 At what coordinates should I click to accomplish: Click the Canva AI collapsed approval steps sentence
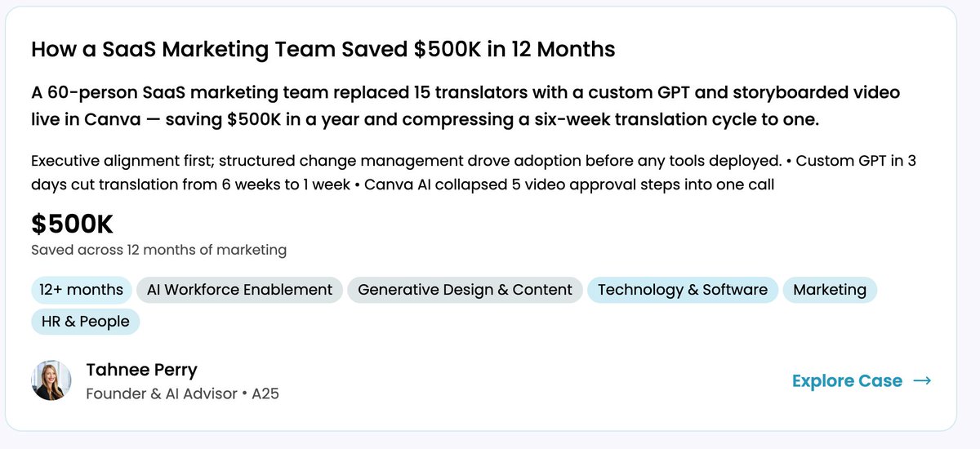coord(569,184)
